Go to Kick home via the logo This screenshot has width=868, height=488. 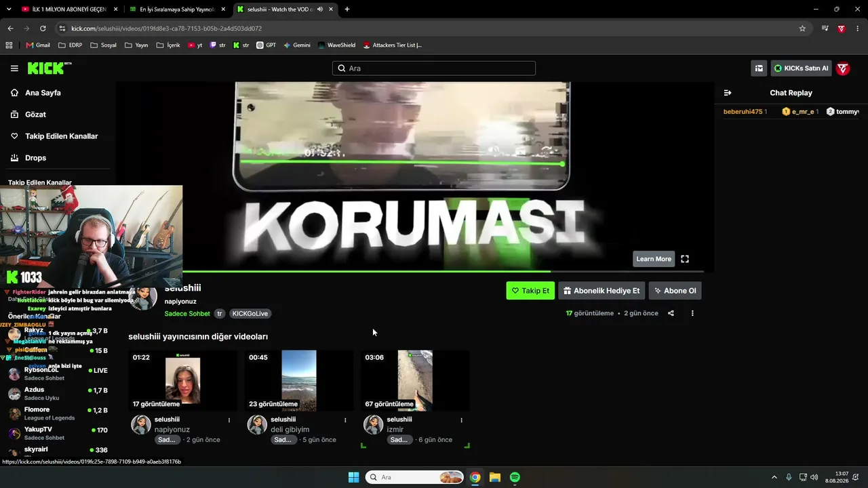pos(50,68)
